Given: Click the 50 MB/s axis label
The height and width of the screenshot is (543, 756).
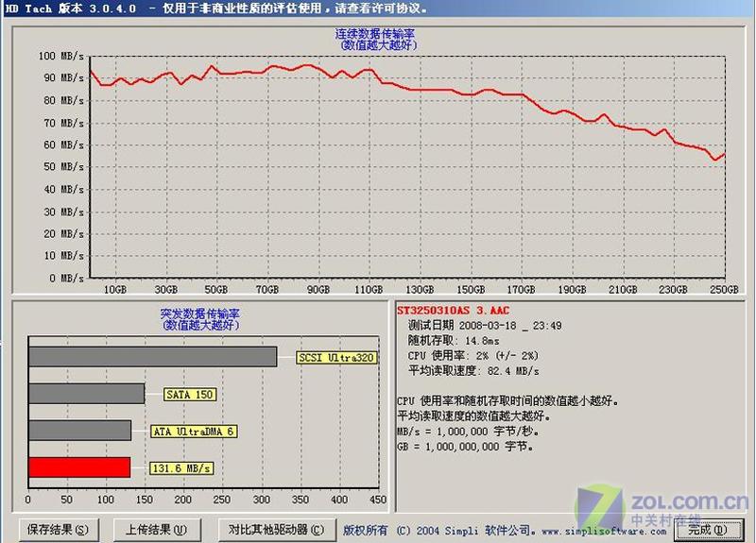Looking at the screenshot, I should pos(63,167).
